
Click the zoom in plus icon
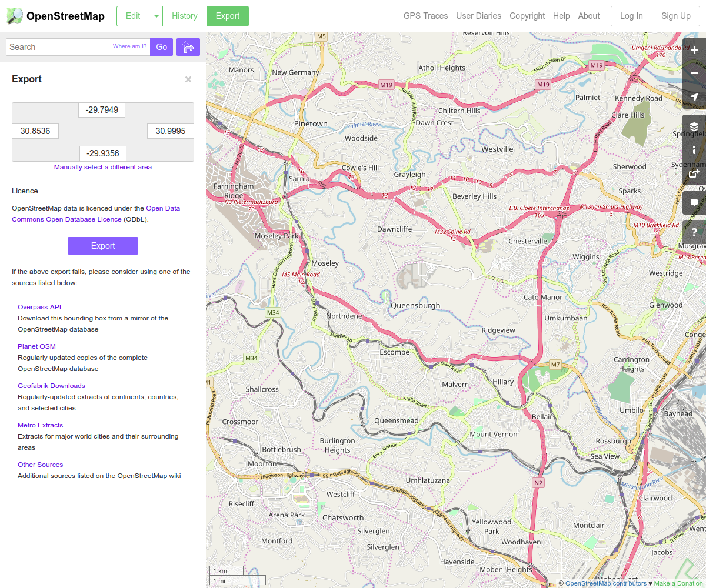click(694, 50)
